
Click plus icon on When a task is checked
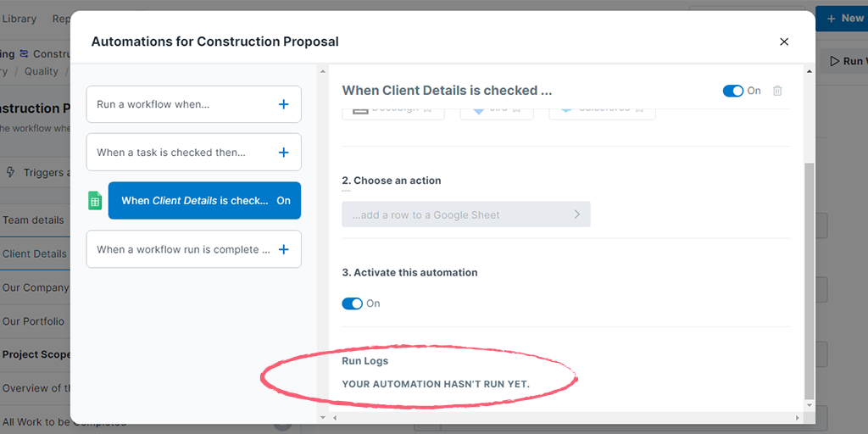[x=283, y=153]
